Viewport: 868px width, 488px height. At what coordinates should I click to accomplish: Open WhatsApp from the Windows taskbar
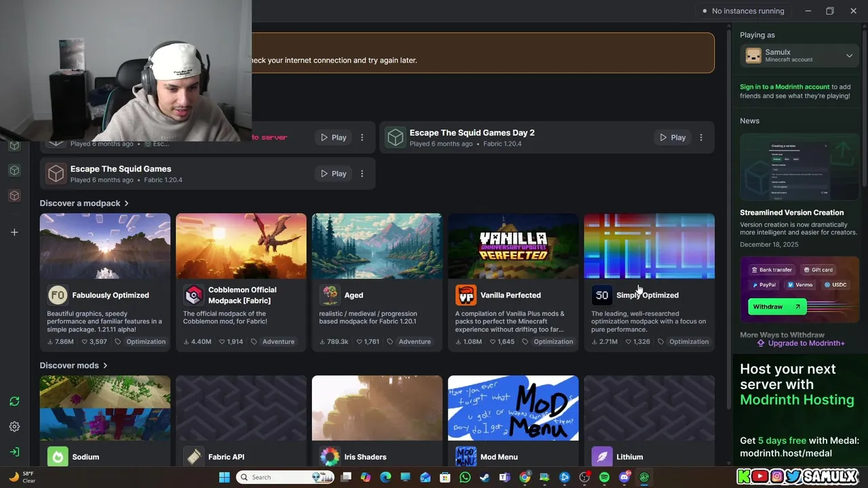465,477
